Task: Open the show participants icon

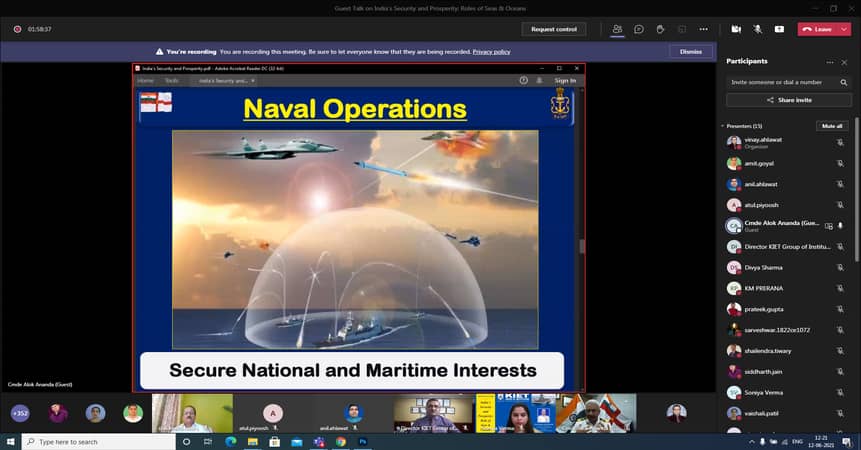Action: pyautogui.click(x=618, y=29)
